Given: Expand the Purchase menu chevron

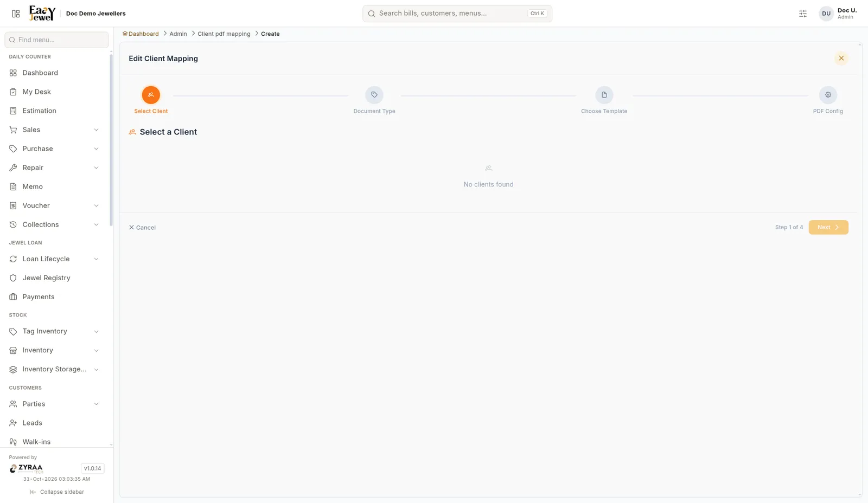Looking at the screenshot, I should (x=96, y=149).
